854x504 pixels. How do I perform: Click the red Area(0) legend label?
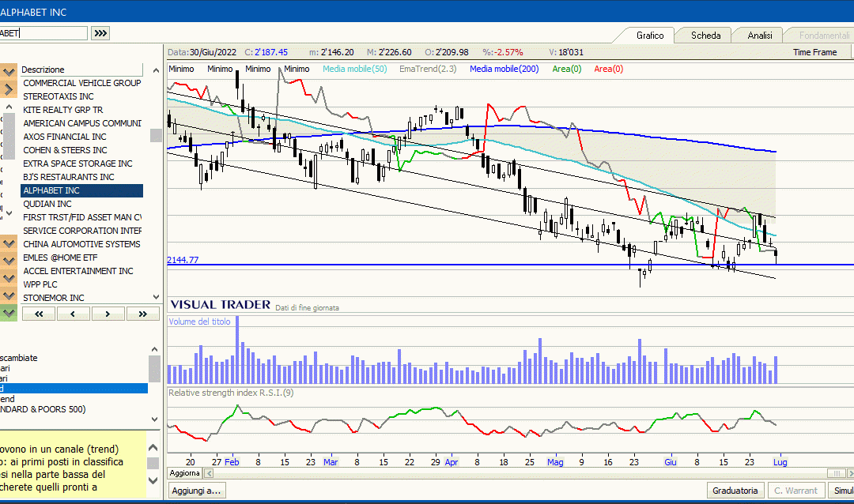coord(608,70)
